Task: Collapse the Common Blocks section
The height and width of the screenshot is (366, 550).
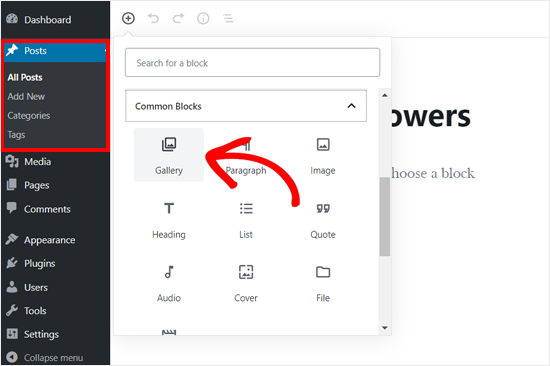Action: pyautogui.click(x=246, y=106)
